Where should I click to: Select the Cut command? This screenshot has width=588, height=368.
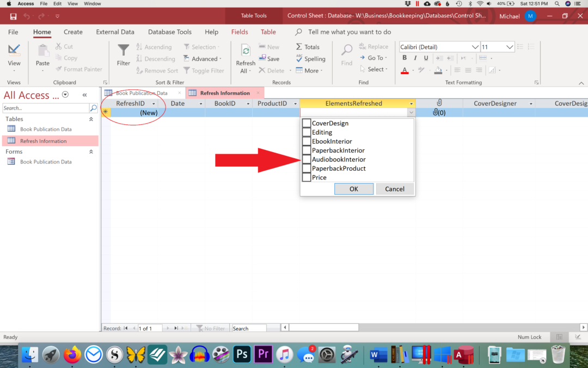64,46
